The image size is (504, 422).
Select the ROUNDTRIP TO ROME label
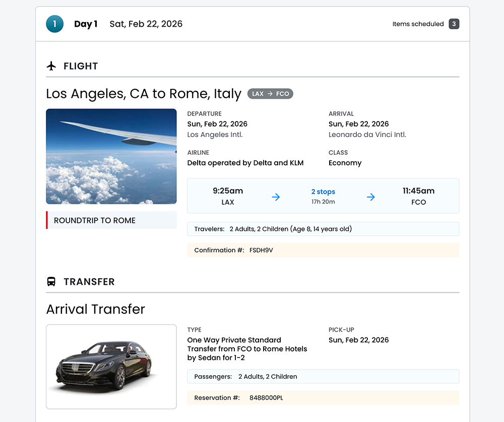click(x=95, y=220)
